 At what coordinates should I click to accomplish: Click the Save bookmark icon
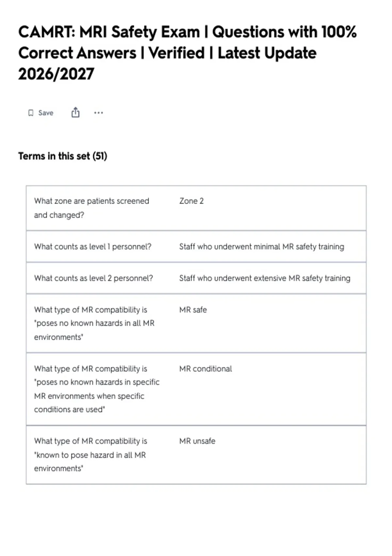pos(31,113)
